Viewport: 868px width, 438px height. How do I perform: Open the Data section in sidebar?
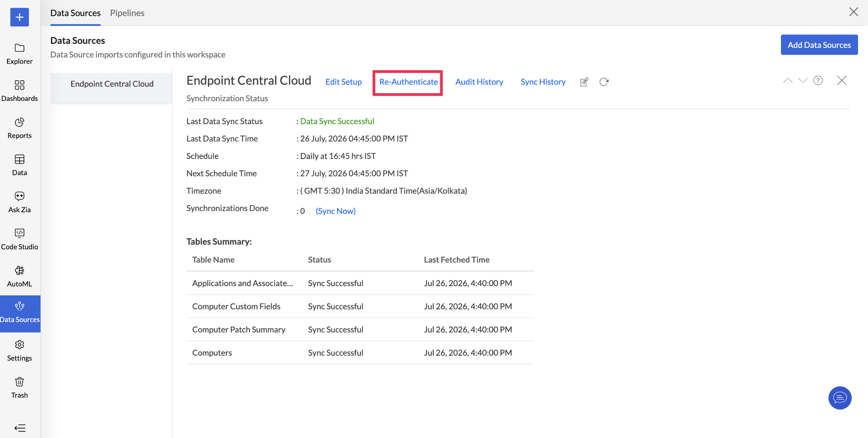click(20, 165)
